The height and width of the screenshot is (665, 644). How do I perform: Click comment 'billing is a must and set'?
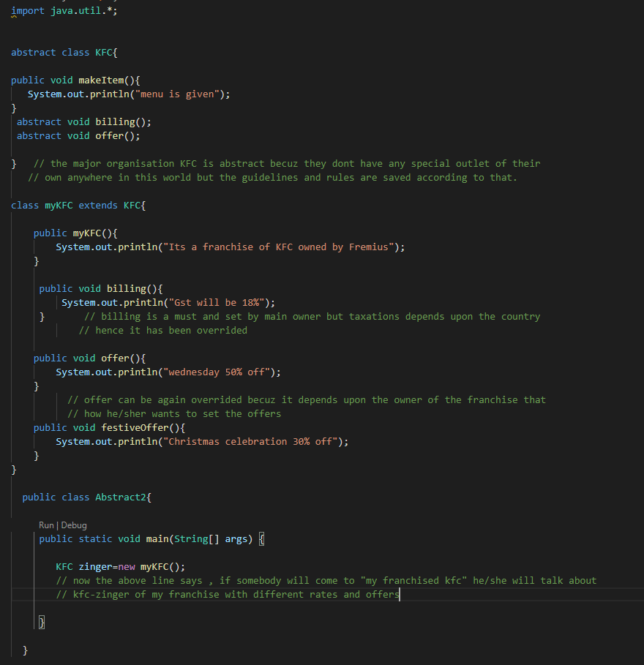(312, 316)
